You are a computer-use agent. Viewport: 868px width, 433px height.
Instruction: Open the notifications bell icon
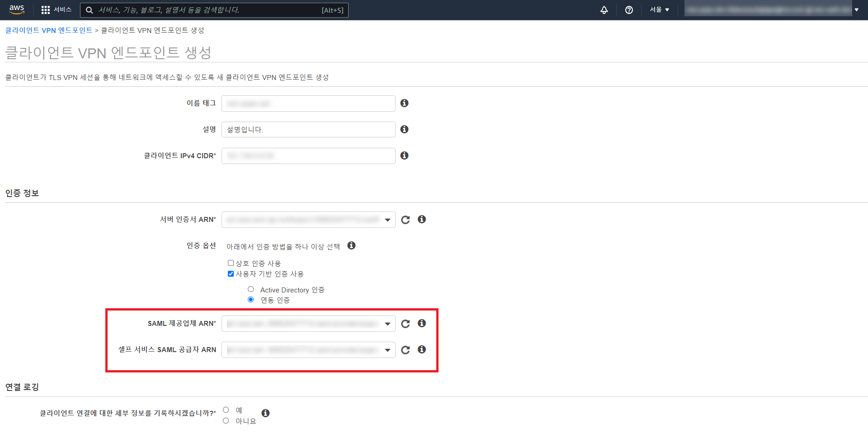pos(604,10)
